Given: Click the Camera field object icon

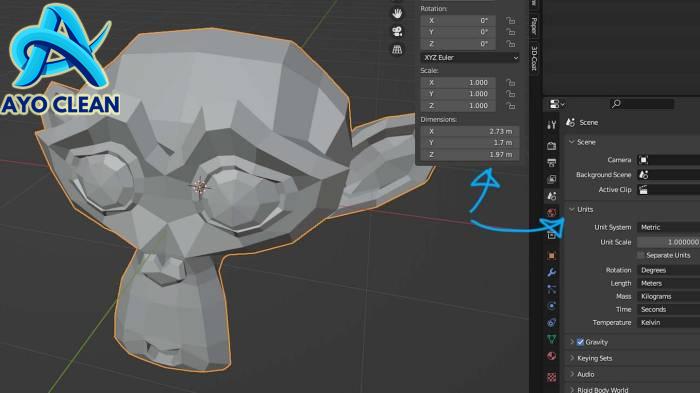Looking at the screenshot, I should point(643,160).
